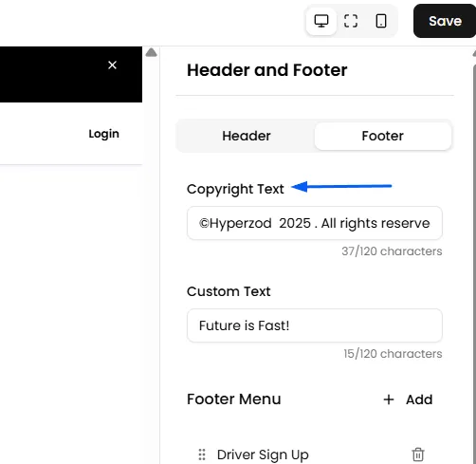Edit the Copyright Text input field
Screen dimensions: 476x464
pyautogui.click(x=315, y=223)
